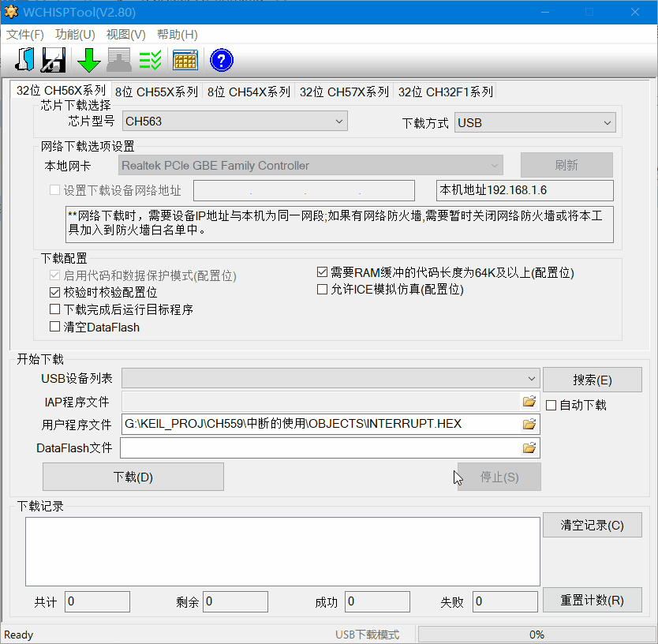This screenshot has width=658, height=644.
Task: Click the user program file path field
Action: coord(321,424)
